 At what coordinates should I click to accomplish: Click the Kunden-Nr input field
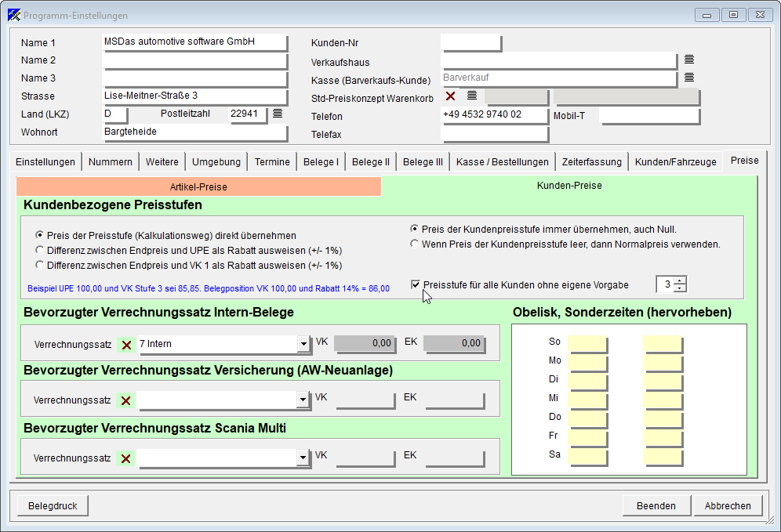(470, 42)
